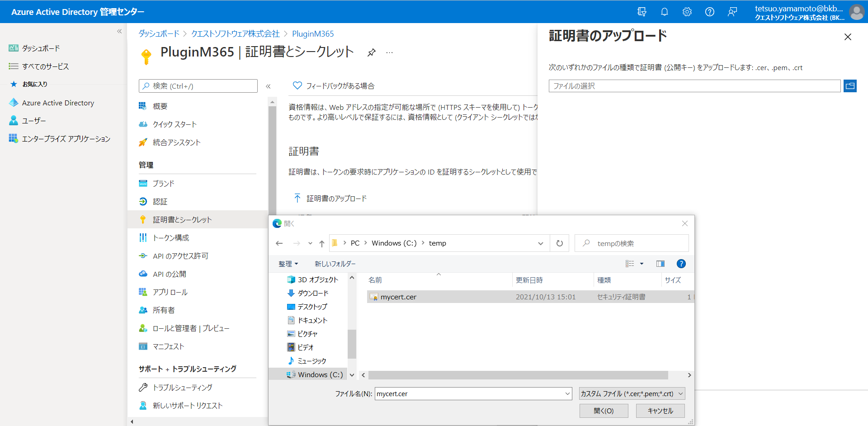Click the navigation tree vertical scrollbar
The image size is (868, 426).
tap(352, 344)
